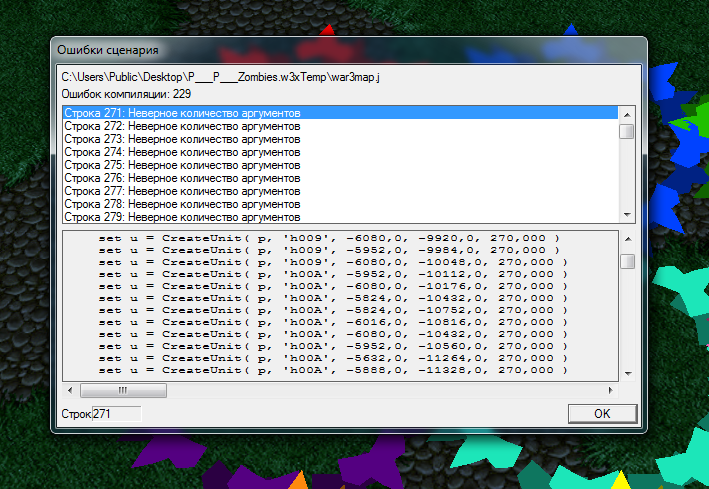This screenshot has height=489, width=709.
Task: Click code view scroll down arrow
Action: pos(628,373)
